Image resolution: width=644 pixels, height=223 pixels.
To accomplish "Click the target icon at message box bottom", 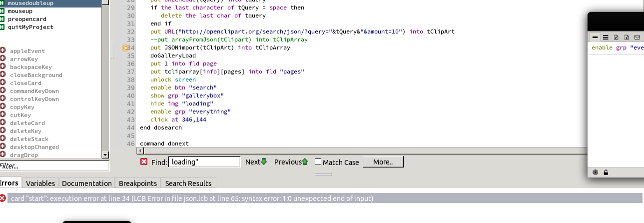I will (x=595, y=172).
